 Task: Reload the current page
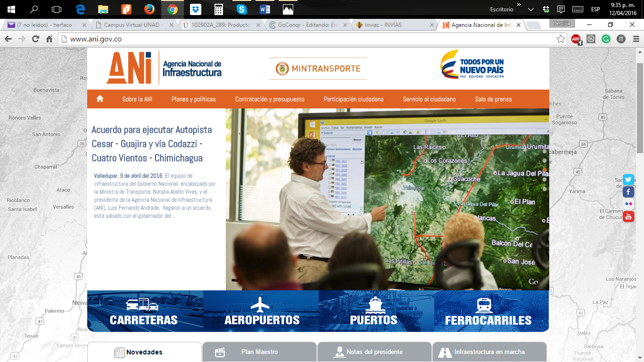[35, 39]
